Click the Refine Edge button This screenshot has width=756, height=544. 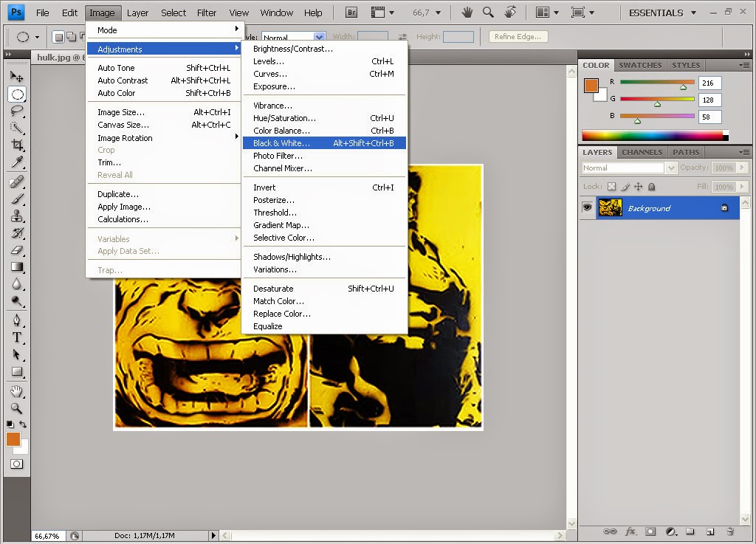click(518, 37)
